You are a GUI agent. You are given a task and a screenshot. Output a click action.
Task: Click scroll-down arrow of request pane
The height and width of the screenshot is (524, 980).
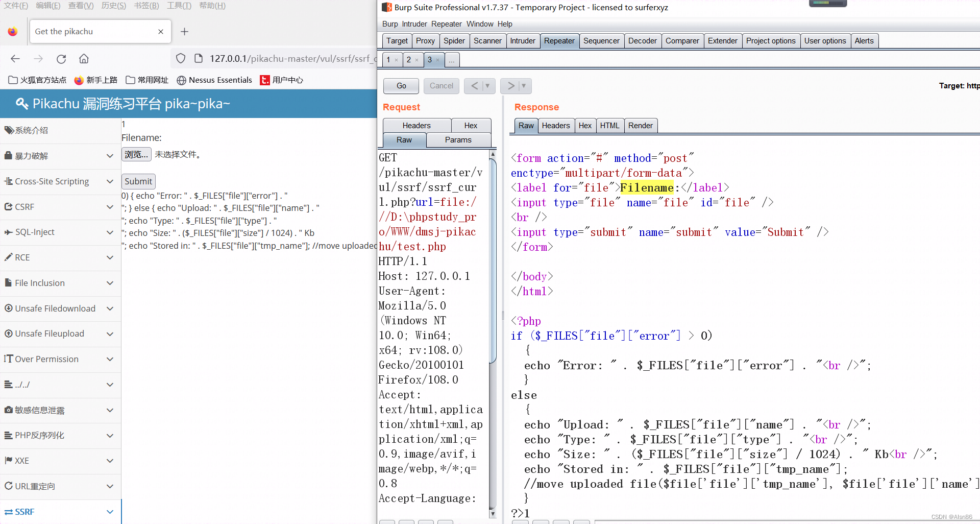coord(493,513)
